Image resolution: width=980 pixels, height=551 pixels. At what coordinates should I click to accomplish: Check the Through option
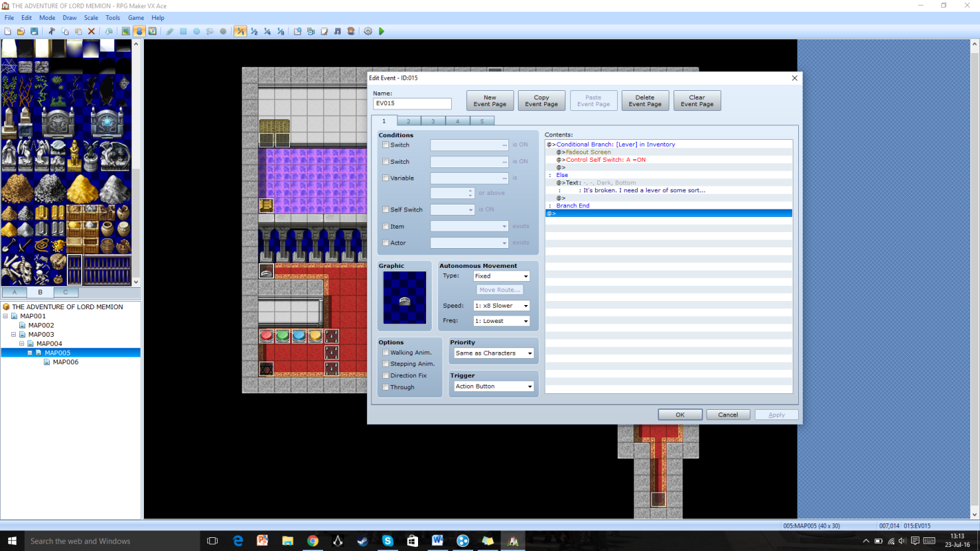coord(386,387)
